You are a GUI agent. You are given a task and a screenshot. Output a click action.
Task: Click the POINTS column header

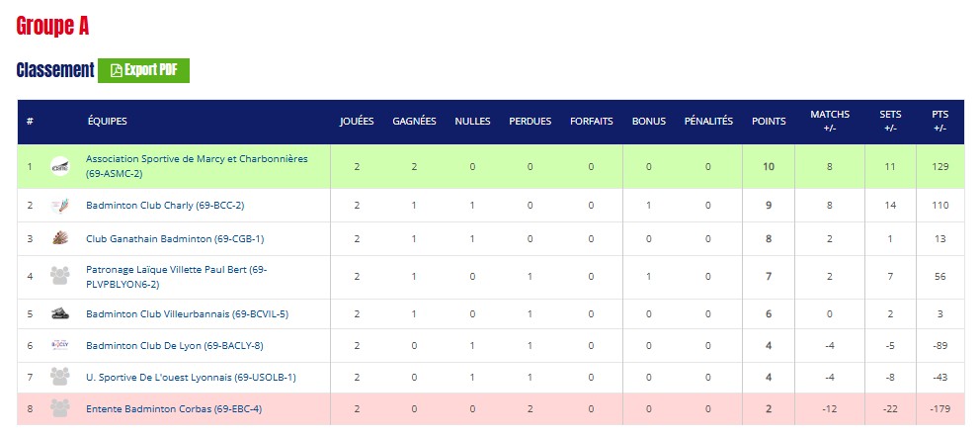tap(769, 122)
